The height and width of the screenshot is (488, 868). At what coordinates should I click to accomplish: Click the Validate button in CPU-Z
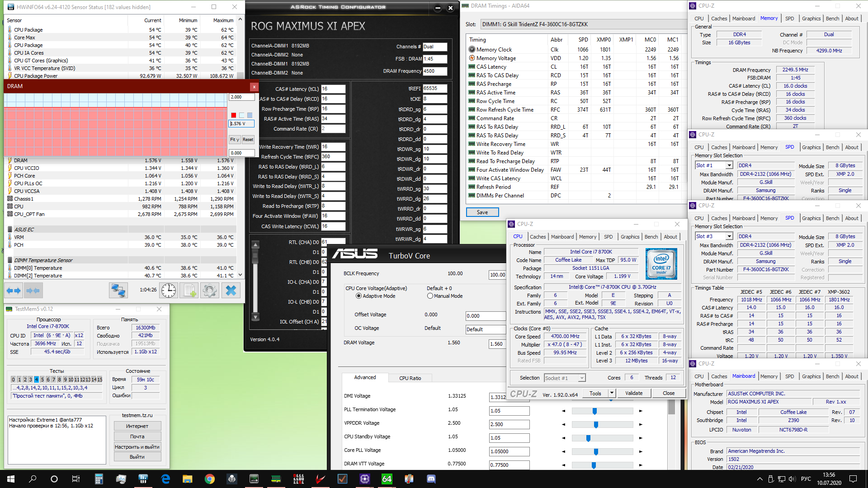pyautogui.click(x=633, y=393)
